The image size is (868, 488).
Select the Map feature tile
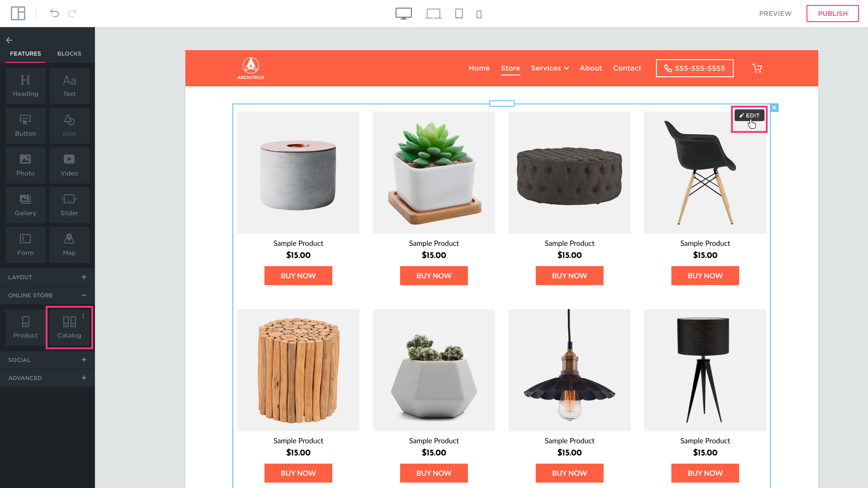(69, 245)
